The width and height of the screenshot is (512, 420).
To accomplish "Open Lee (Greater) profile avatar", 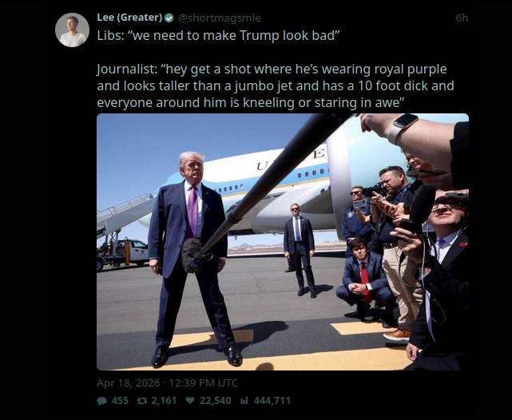I will click(72, 30).
